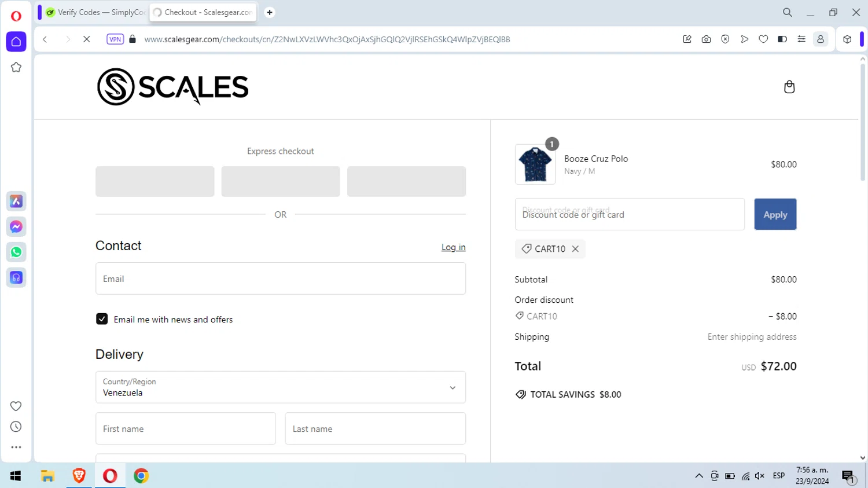Open the Opera menu logo
The image size is (868, 488).
click(x=16, y=16)
